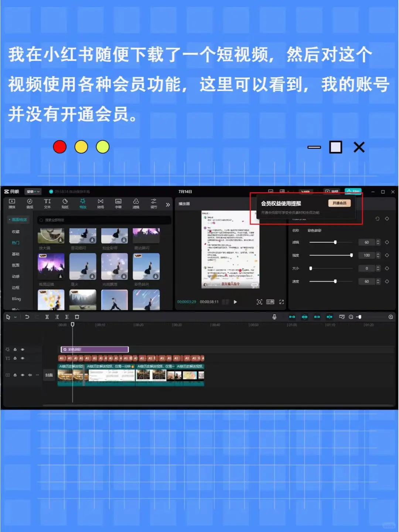Switch to the Bling effects category
The width and height of the screenshot is (399, 532).
(x=17, y=299)
